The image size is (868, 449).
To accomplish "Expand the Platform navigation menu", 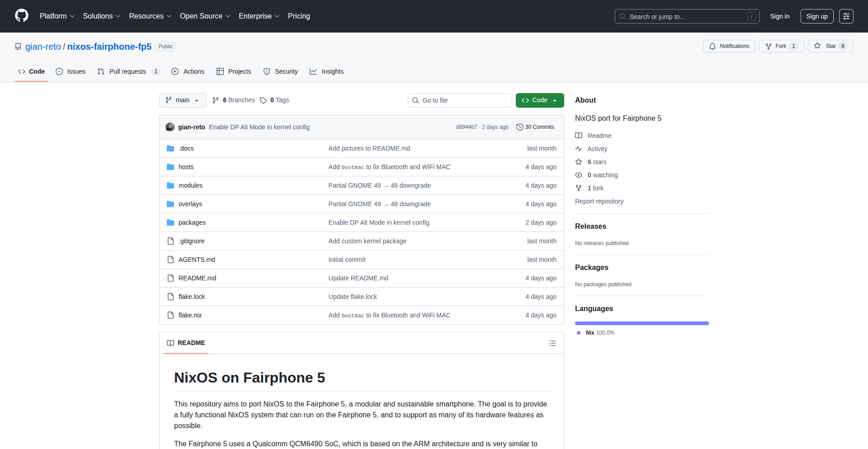I will pos(57,16).
